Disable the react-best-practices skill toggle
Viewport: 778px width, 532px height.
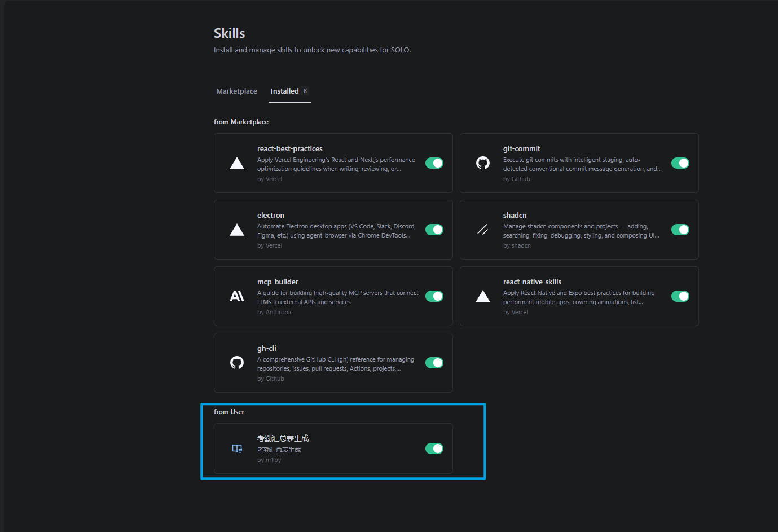pos(434,163)
